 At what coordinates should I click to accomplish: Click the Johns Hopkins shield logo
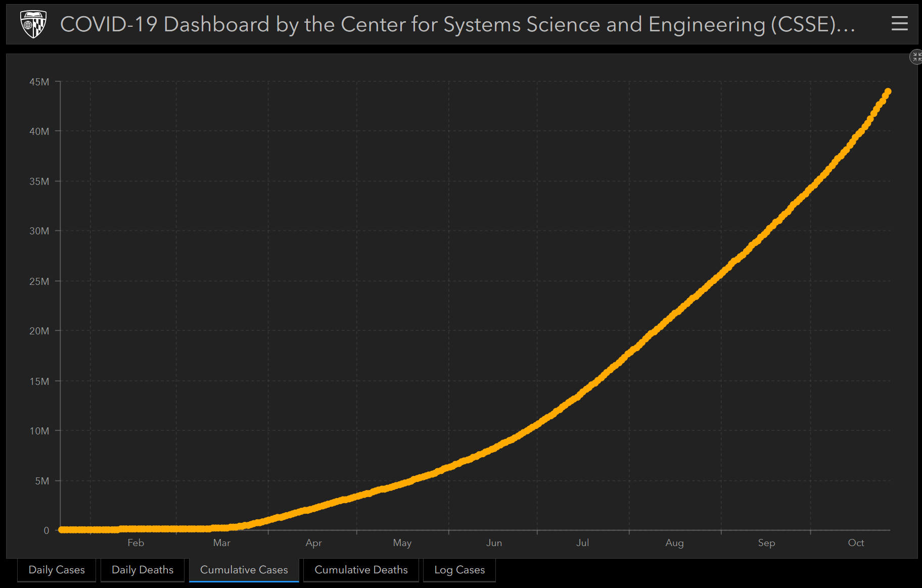[33, 24]
